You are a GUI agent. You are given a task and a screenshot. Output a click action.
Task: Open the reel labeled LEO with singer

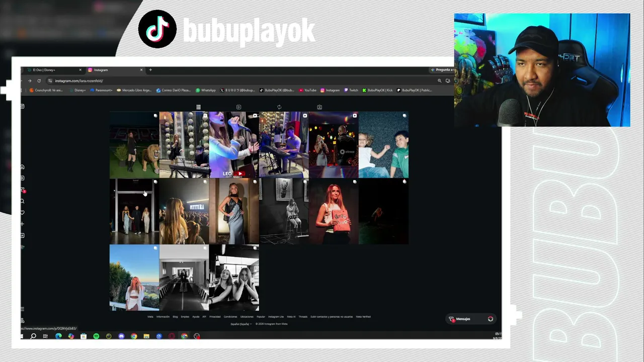click(234, 145)
